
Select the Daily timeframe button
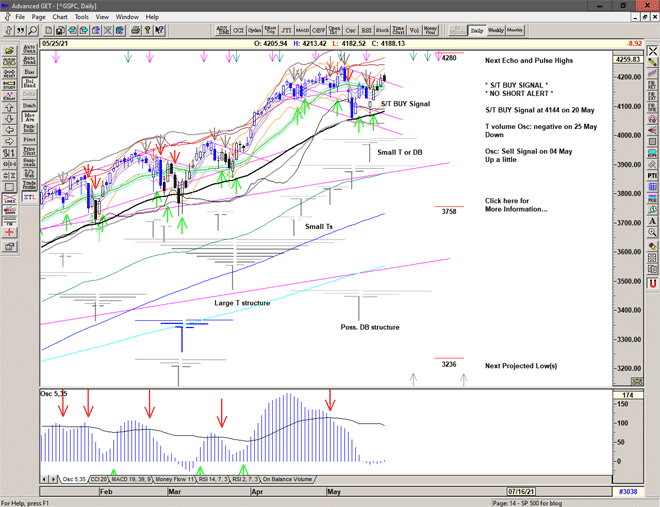coord(477,31)
